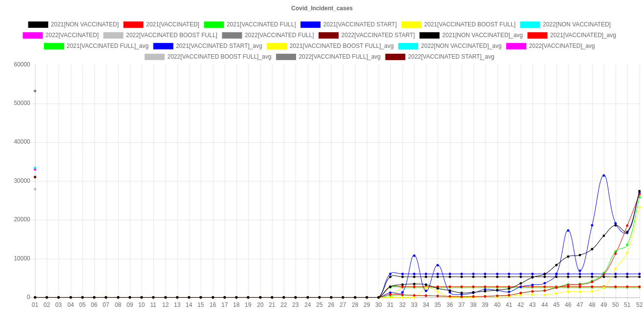Click the red swatch for 2021[VACCINATED]
This screenshot has height=322, width=644.
coord(133,24)
